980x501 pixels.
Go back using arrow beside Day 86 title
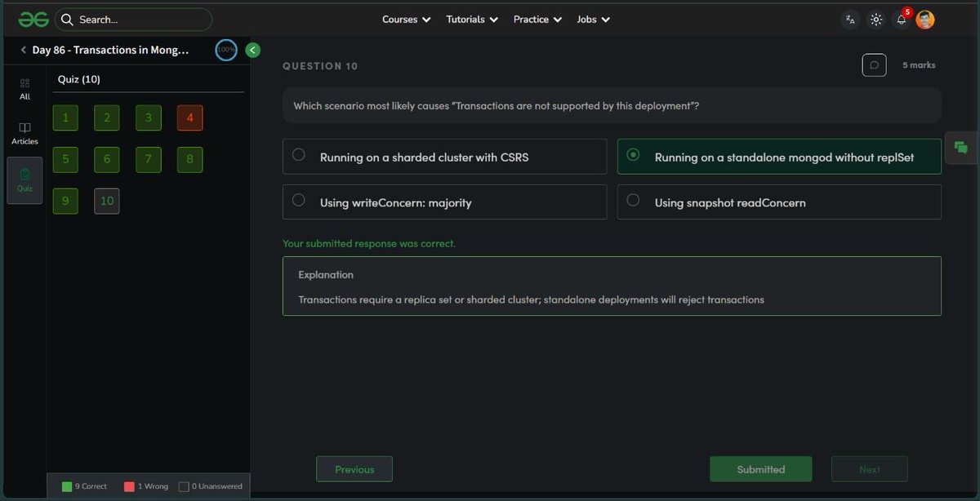pyautogui.click(x=24, y=50)
